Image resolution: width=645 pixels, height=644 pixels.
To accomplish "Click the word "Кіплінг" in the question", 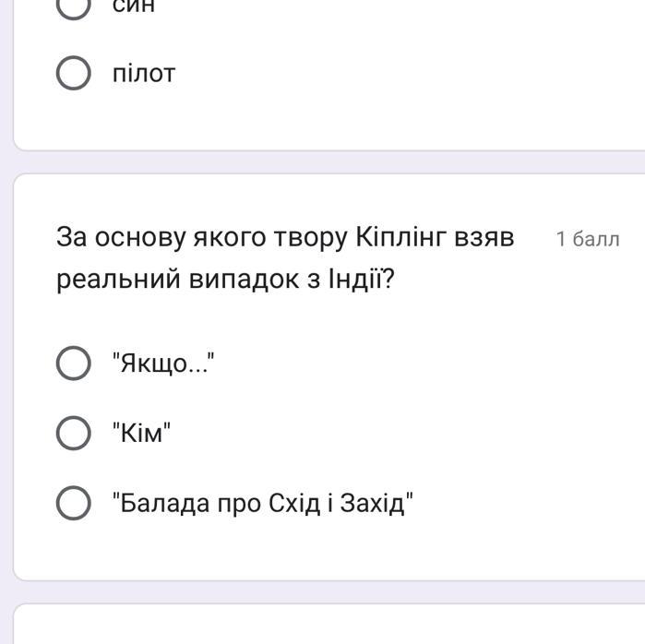I will pos(400,238).
